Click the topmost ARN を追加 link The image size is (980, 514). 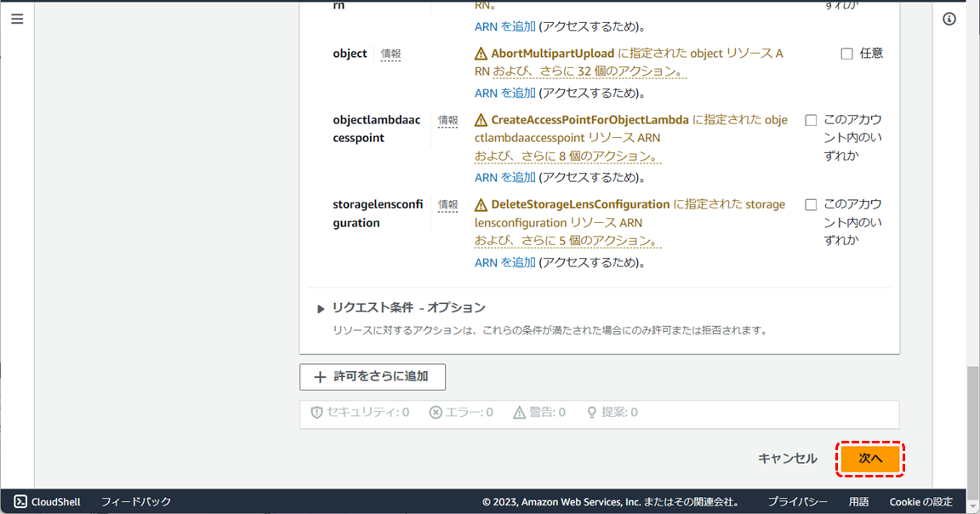click(505, 27)
